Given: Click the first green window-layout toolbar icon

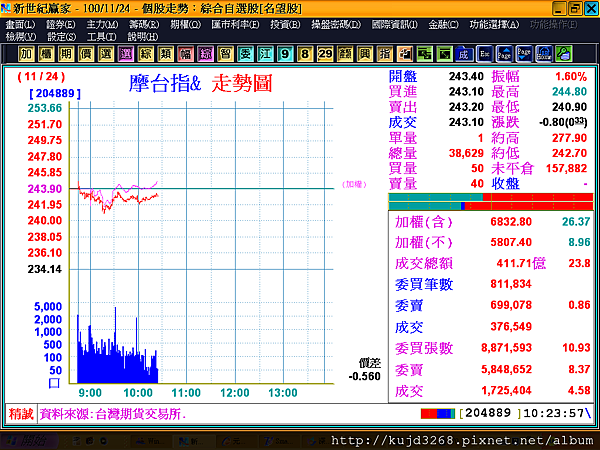Looking at the screenshot, I should [x=424, y=54].
